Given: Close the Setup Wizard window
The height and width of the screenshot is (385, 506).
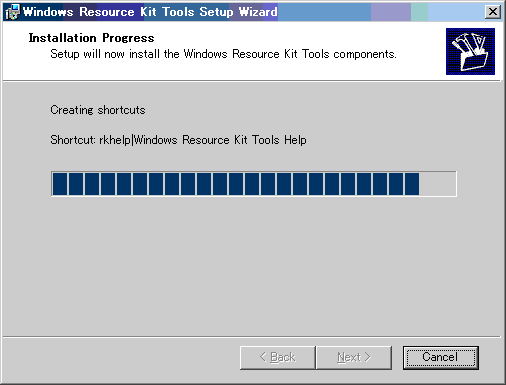Looking at the screenshot, I should point(493,12).
